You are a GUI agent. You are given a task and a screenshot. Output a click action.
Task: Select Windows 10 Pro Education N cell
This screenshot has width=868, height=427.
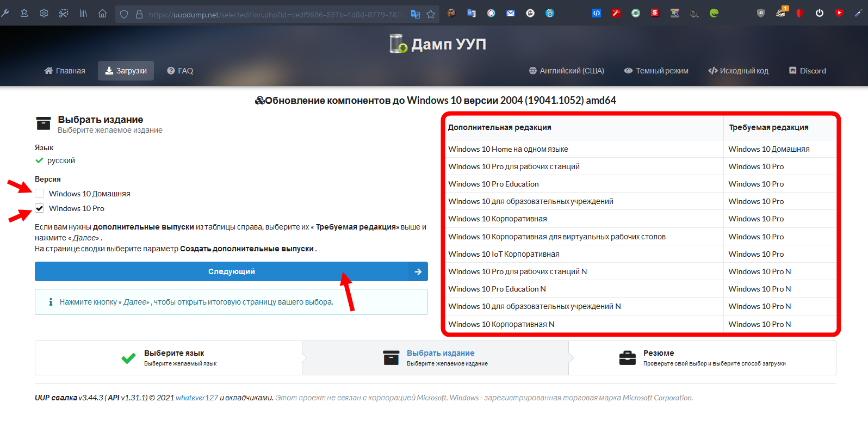coord(584,289)
